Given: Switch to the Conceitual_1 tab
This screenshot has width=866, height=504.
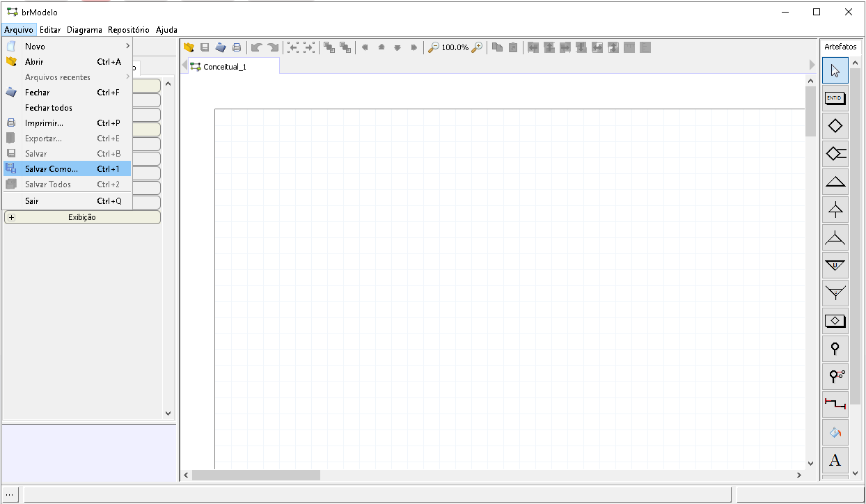Looking at the screenshot, I should [x=234, y=66].
